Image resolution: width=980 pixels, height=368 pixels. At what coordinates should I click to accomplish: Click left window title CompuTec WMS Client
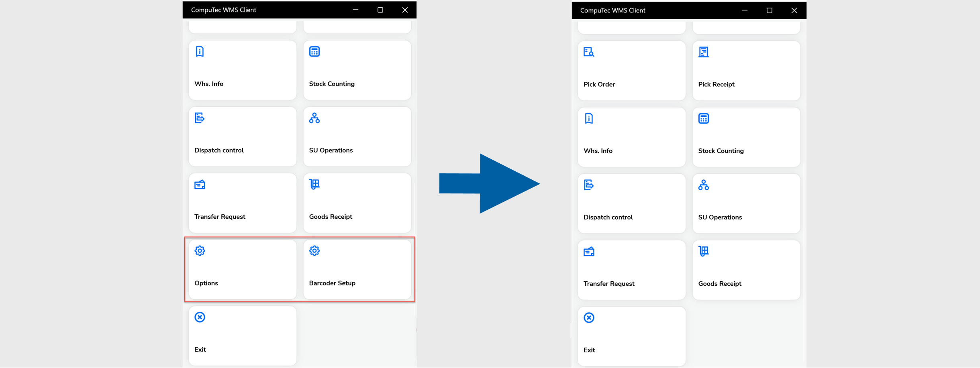tap(223, 10)
